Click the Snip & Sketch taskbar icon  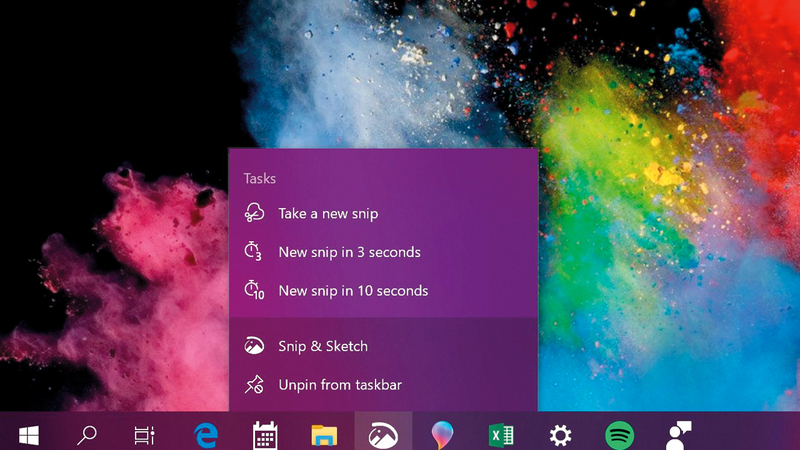coord(383,435)
